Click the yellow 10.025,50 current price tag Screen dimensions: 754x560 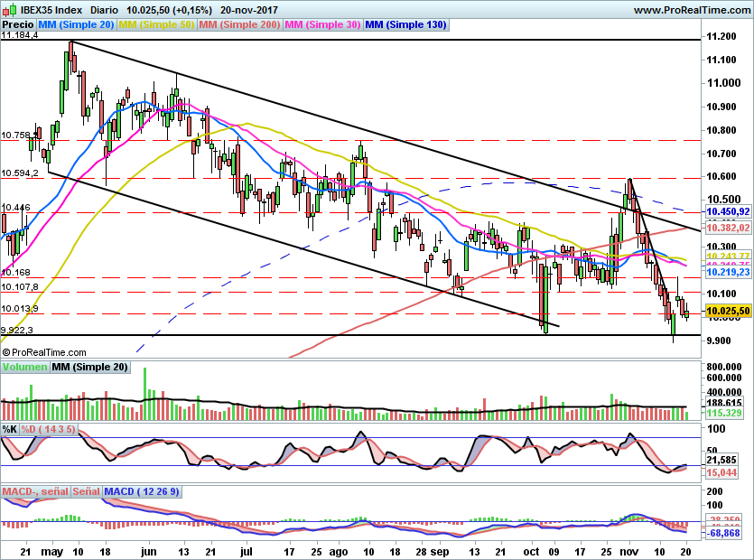pyautogui.click(x=728, y=312)
